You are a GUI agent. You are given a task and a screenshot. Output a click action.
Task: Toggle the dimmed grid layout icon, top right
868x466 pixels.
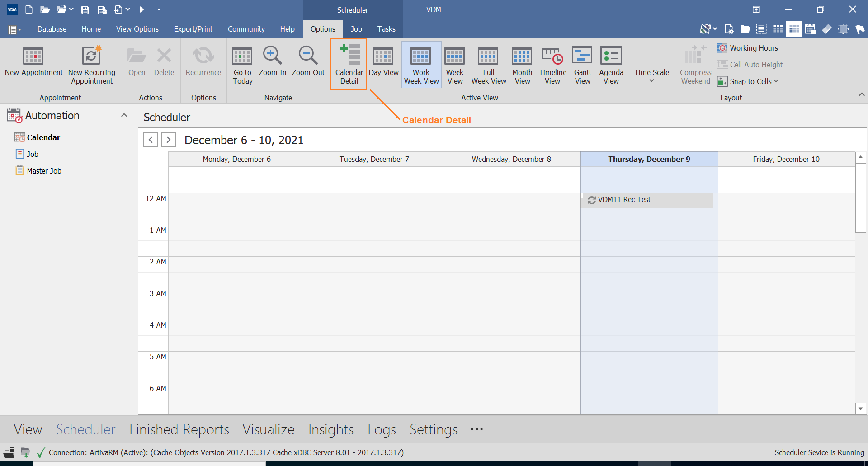tap(778, 29)
